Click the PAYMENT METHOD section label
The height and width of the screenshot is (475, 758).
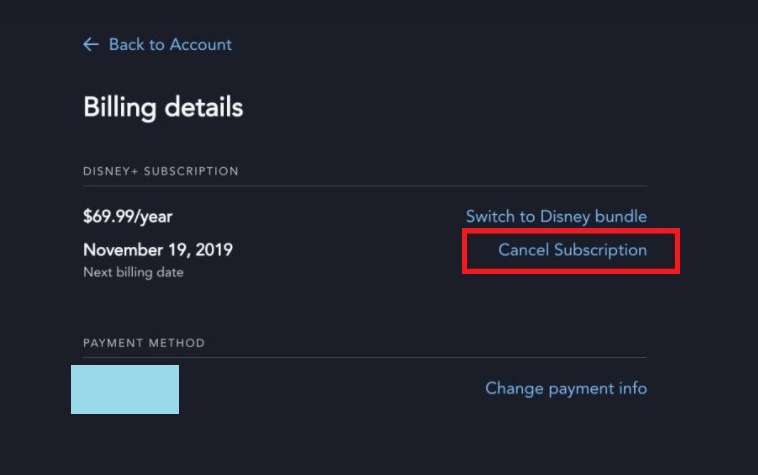tap(143, 343)
